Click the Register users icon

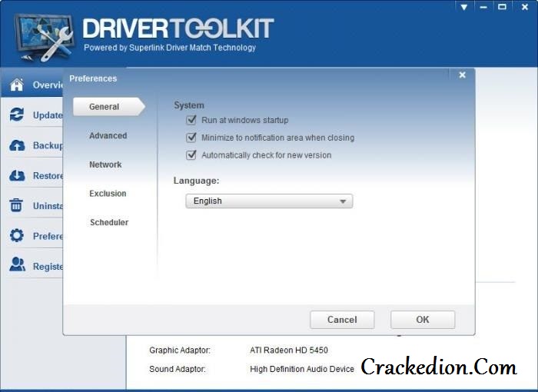click(x=17, y=264)
